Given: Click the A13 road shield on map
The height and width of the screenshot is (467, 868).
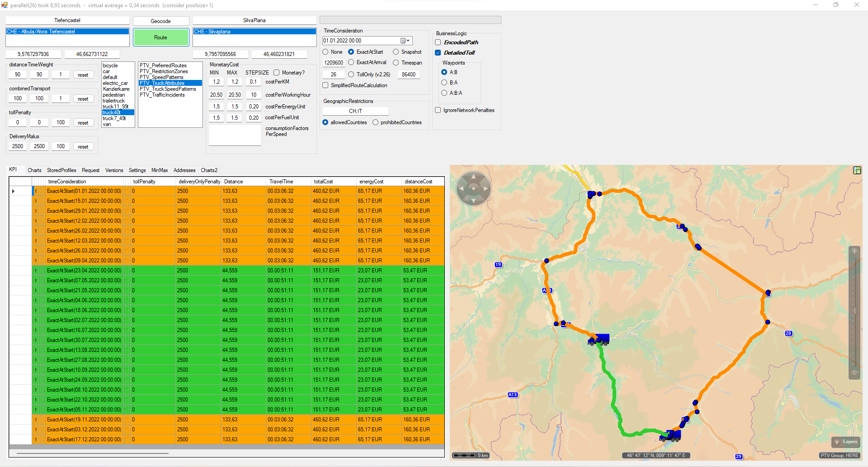Looking at the screenshot, I should (x=512, y=395).
